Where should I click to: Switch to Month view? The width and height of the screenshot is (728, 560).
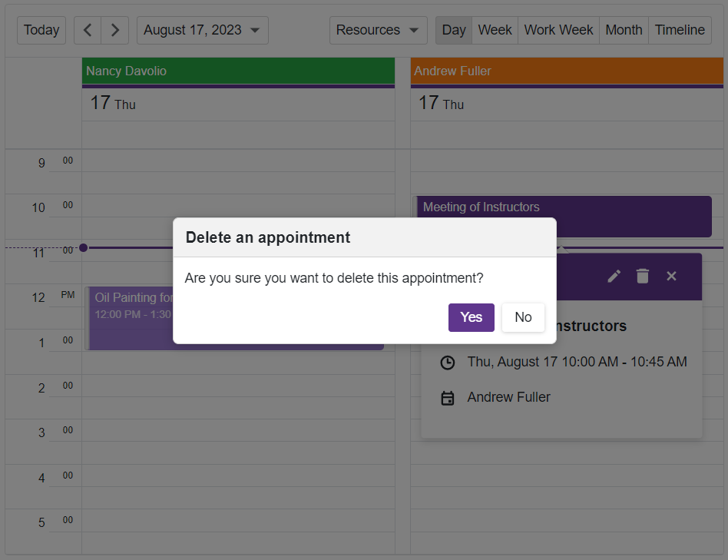(x=624, y=30)
